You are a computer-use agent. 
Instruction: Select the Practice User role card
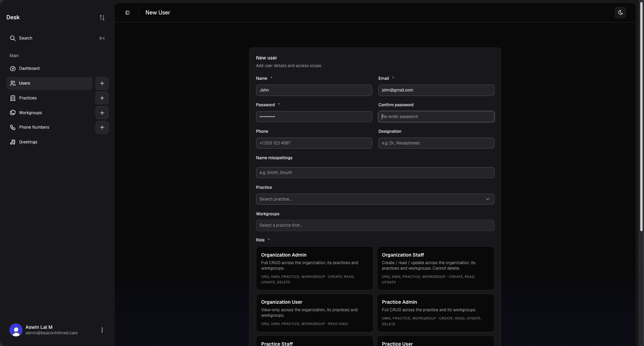(435, 341)
